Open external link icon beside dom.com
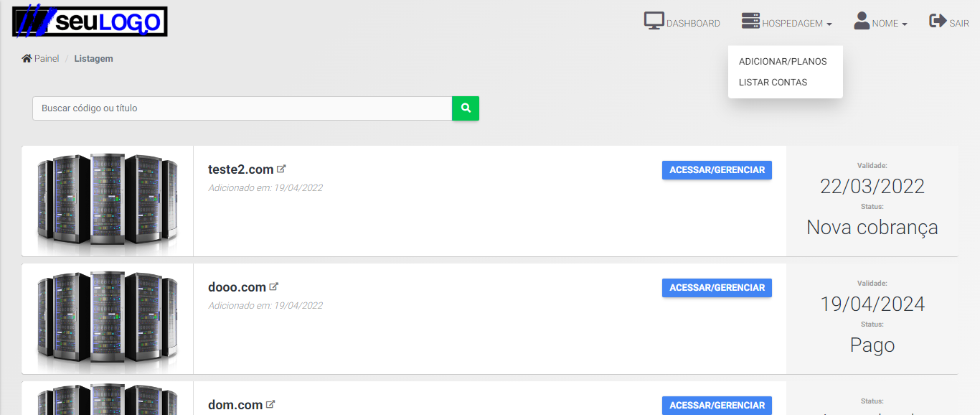 (270, 404)
